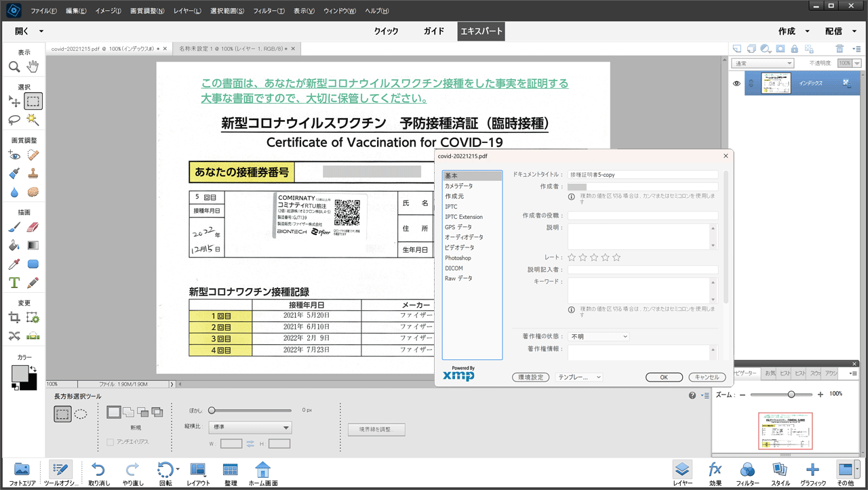
Task: Switch to ガイド mode tab
Action: pos(434,31)
